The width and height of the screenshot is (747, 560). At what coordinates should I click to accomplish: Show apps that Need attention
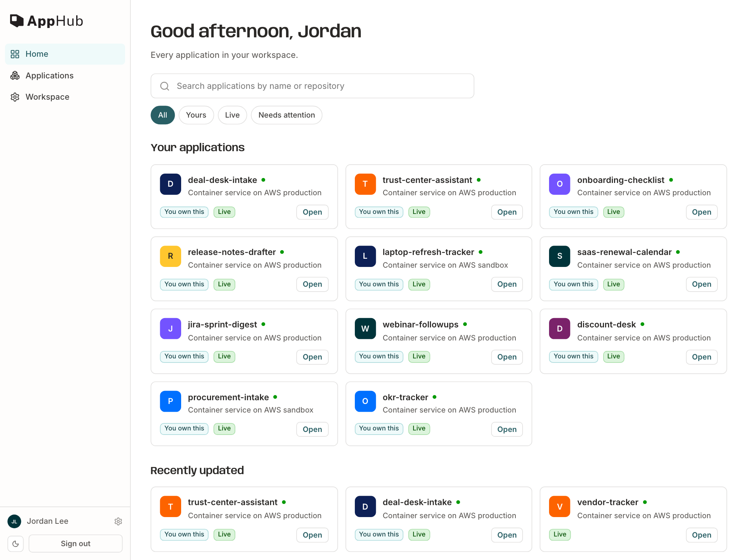pos(286,115)
